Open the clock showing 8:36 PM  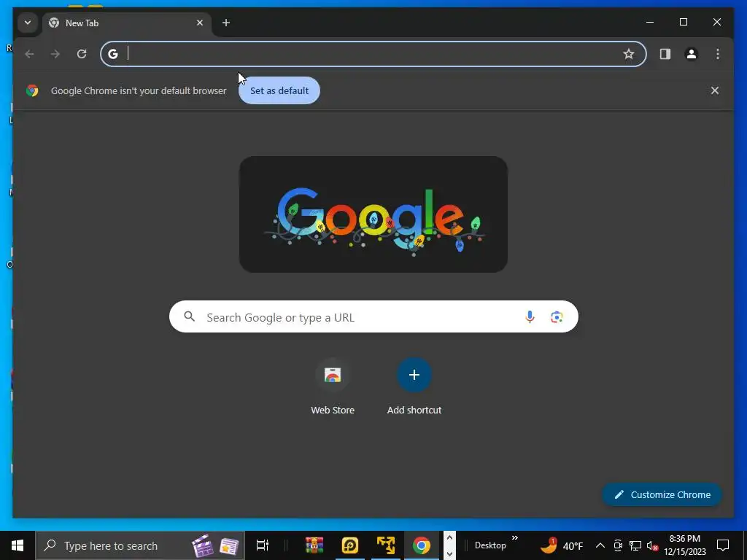pos(685,545)
